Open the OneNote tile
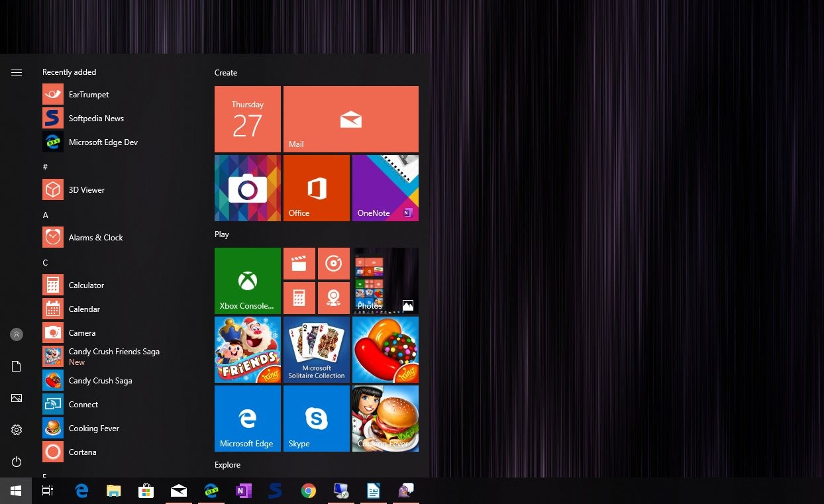Viewport: 824px width, 504px height. [386, 188]
